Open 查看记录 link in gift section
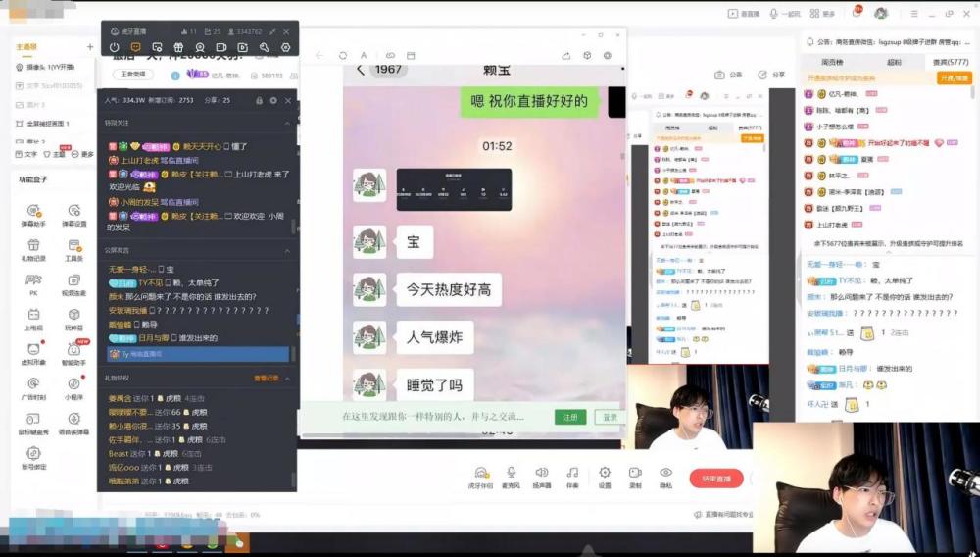 tap(265, 379)
